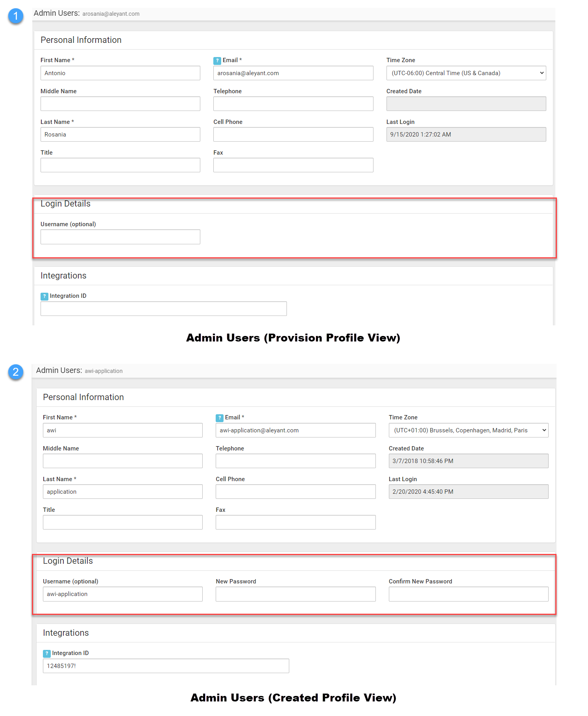Click Last Login field showing 2/20/2020 4:45:40 PM
This screenshot has height=716, width=588.
click(468, 492)
